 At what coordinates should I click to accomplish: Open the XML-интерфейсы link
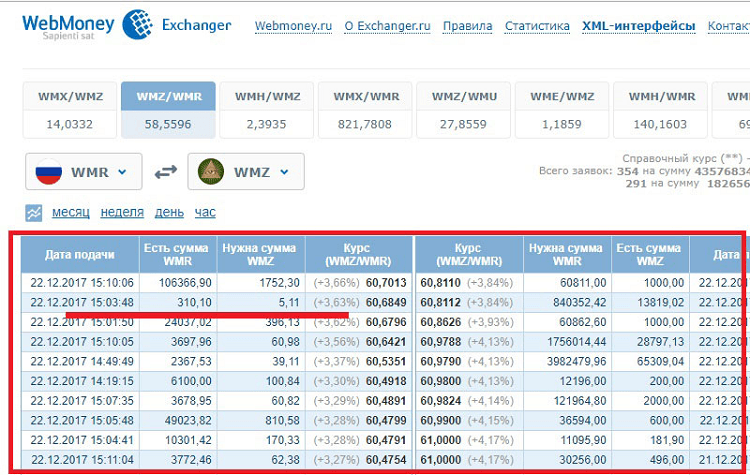coord(639,26)
